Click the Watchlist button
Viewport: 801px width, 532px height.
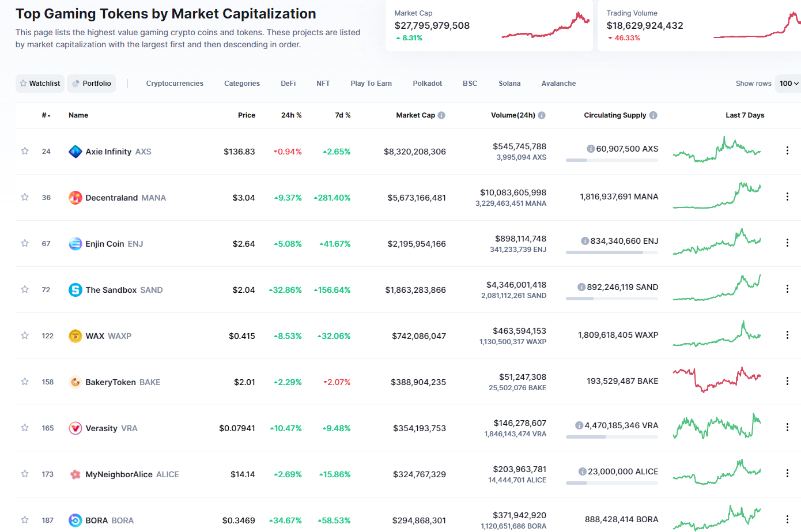[x=40, y=84]
